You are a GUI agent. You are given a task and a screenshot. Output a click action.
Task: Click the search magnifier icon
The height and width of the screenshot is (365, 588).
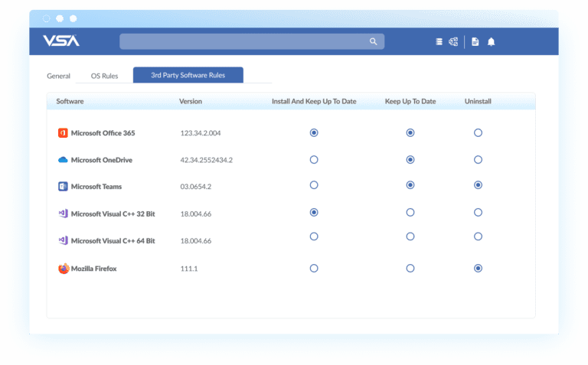pyautogui.click(x=373, y=41)
